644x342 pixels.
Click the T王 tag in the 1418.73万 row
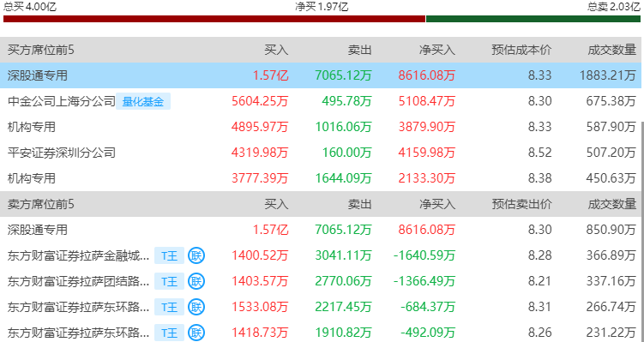(x=169, y=333)
